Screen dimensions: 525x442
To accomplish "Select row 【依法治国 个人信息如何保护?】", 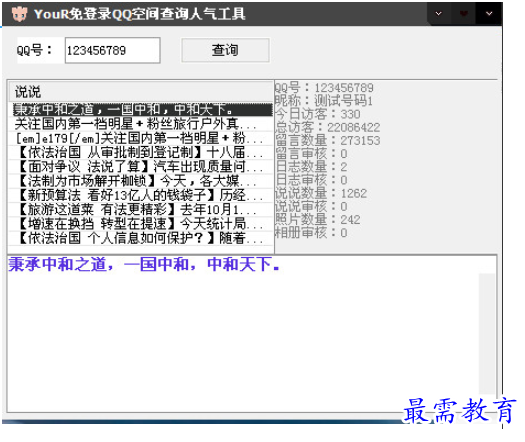I will (141, 238).
